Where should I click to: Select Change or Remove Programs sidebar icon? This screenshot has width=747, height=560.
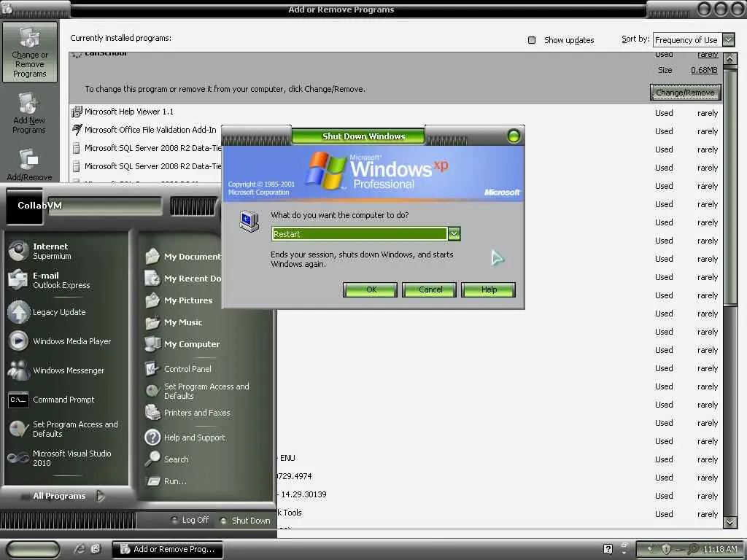pos(29,52)
